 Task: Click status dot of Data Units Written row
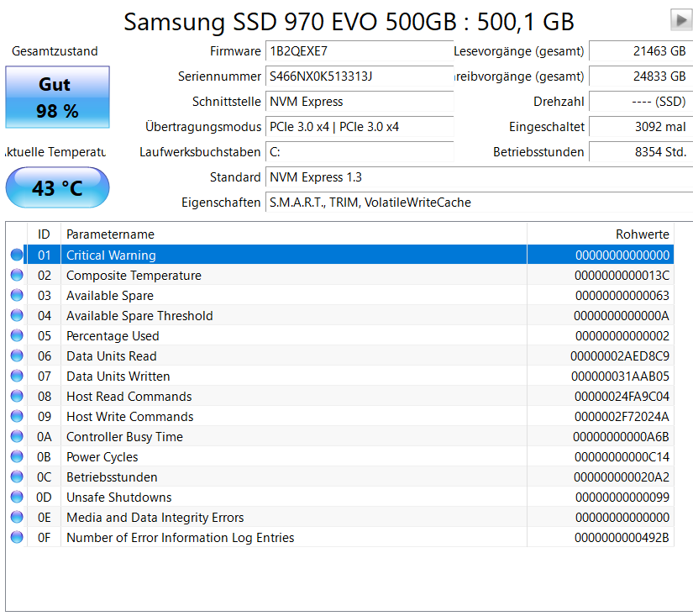(17, 376)
